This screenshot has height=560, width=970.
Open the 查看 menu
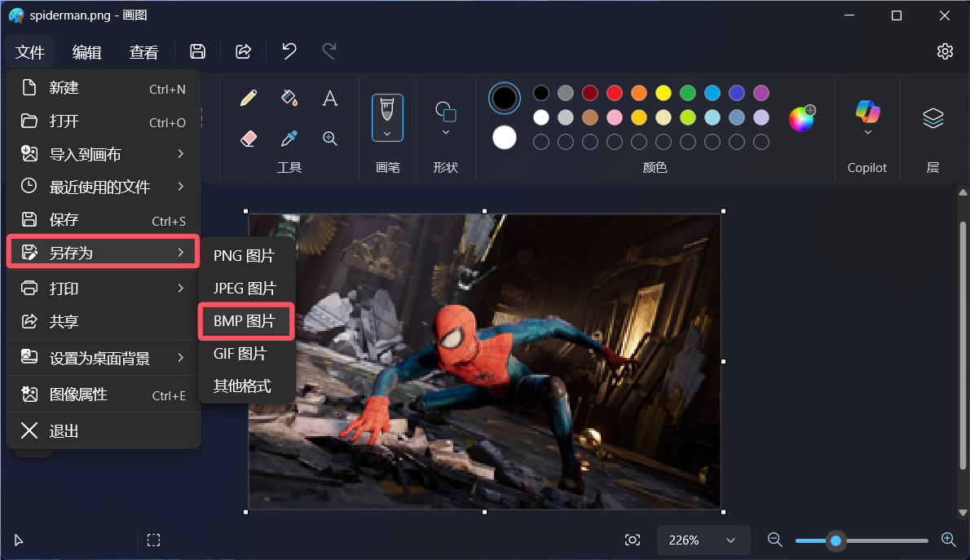pyautogui.click(x=143, y=52)
